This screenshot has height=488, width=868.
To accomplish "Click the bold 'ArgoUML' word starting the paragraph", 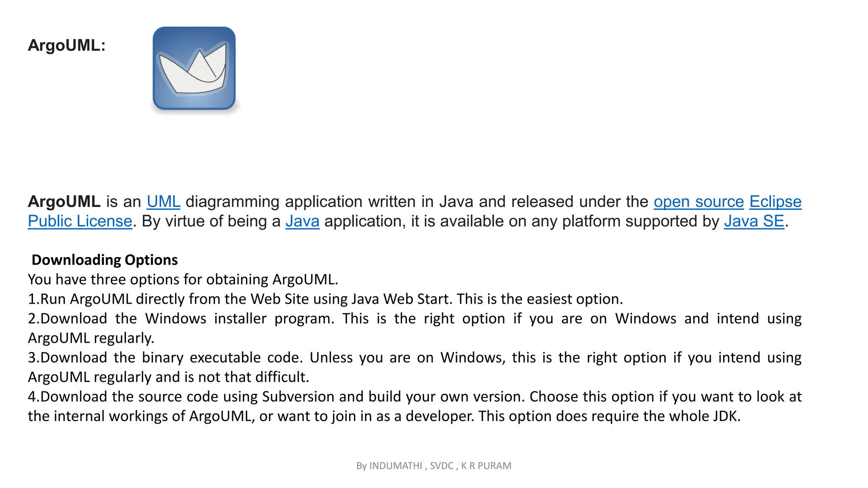I will click(x=64, y=202).
